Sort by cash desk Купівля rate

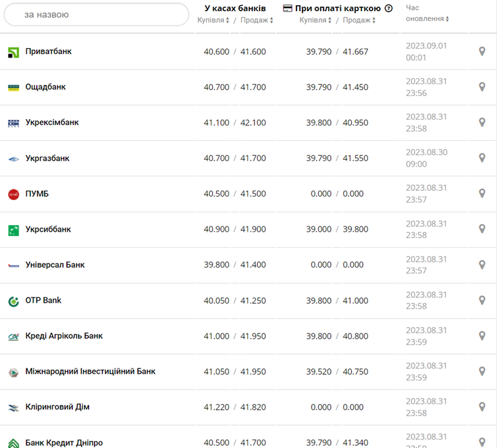[x=214, y=20]
